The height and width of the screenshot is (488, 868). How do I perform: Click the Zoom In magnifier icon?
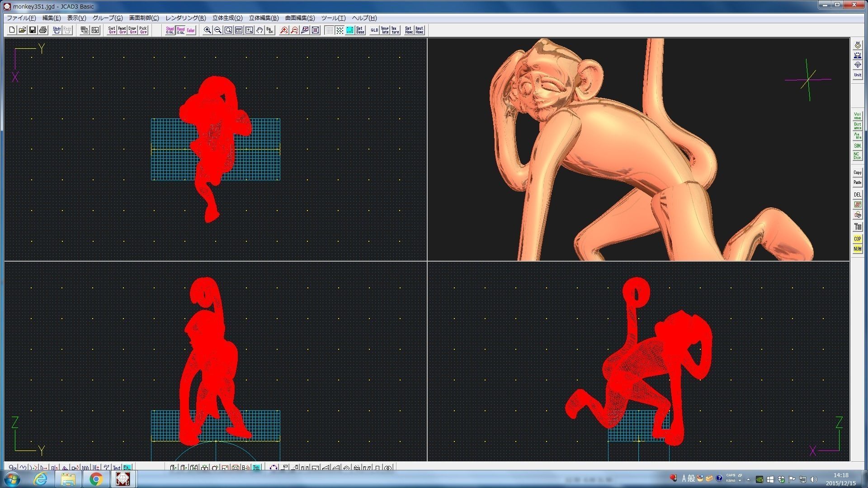(x=207, y=30)
